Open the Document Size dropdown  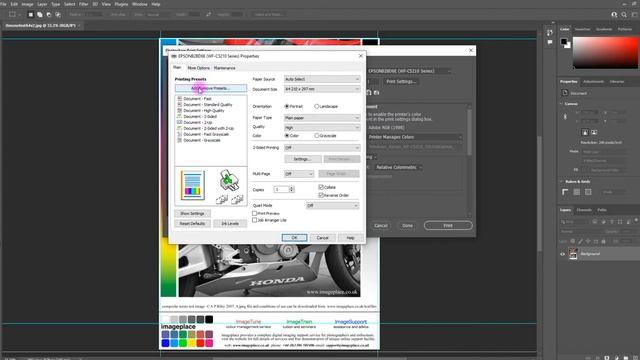[x=322, y=89]
